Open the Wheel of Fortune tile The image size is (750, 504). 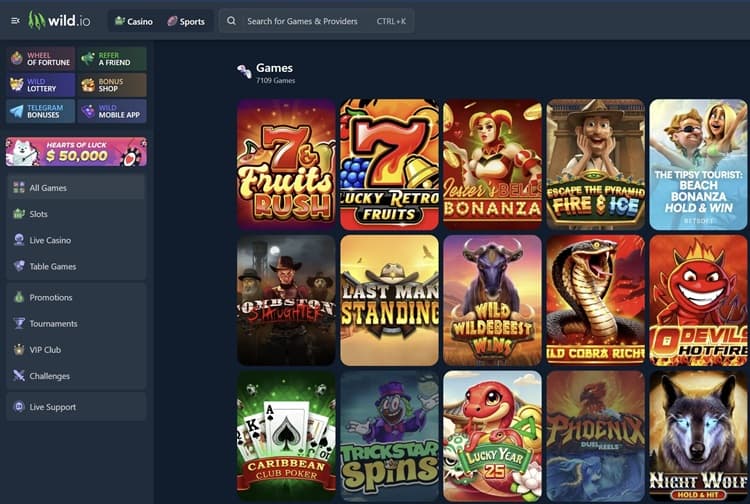pyautogui.click(x=41, y=59)
